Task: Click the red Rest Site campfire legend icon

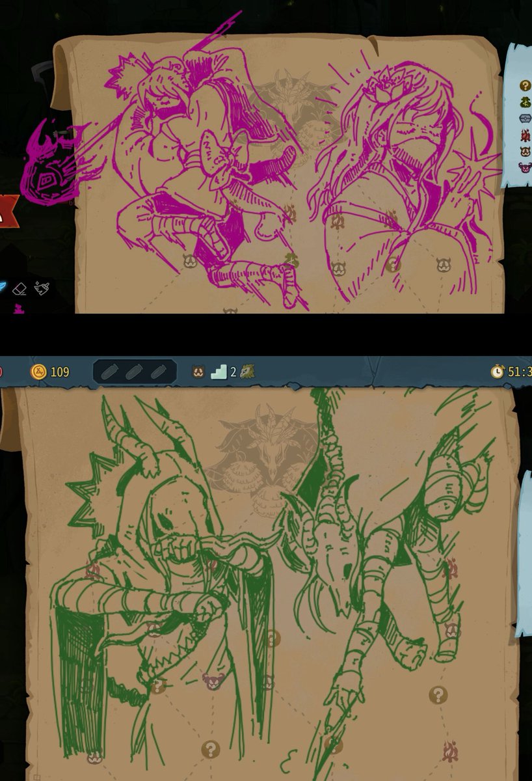Action: (525, 135)
